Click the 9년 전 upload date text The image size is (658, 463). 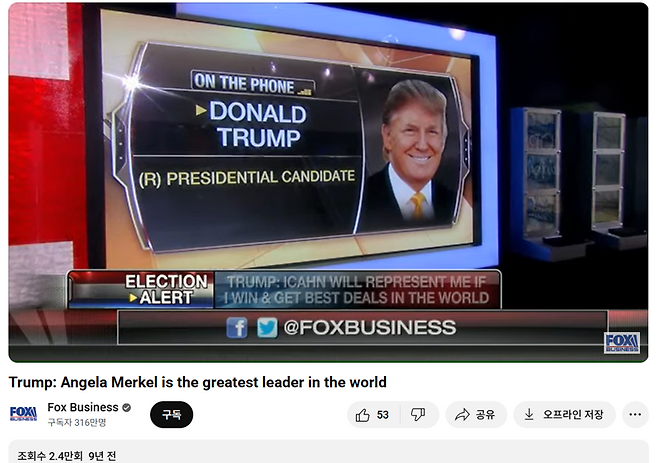pyautogui.click(x=102, y=456)
